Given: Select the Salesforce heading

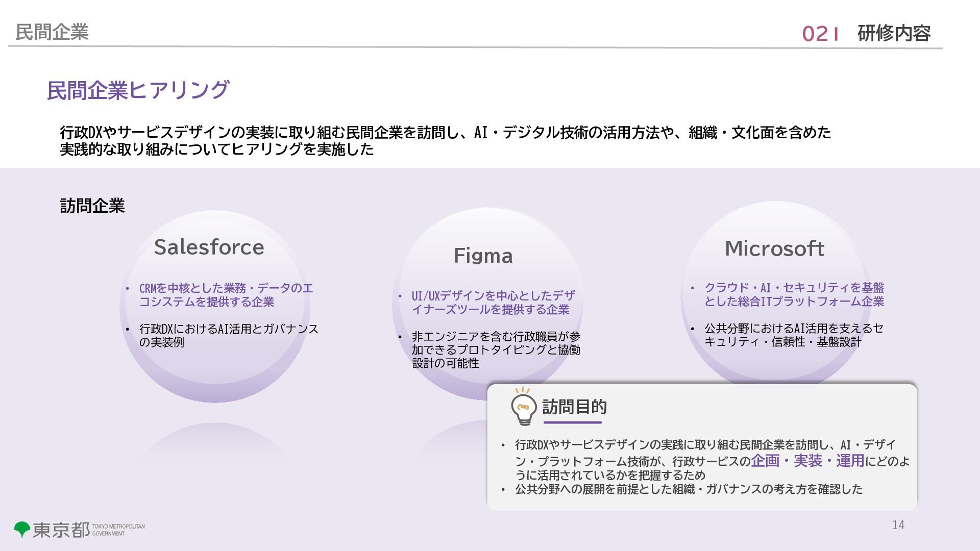Looking at the screenshot, I should click(x=209, y=247).
